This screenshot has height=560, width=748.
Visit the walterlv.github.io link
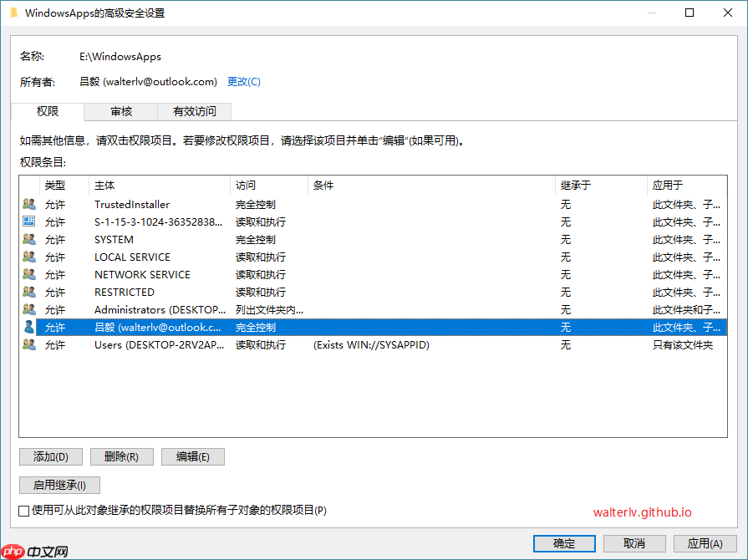(x=643, y=512)
